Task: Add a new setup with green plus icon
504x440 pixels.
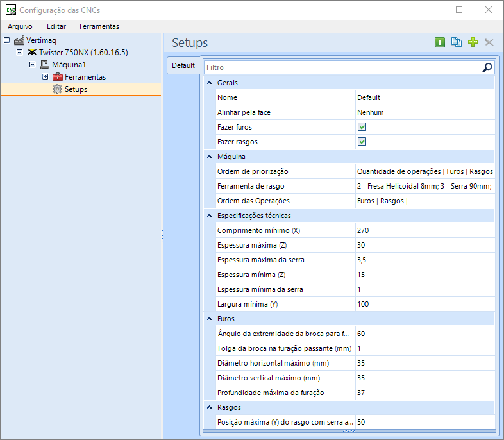Action: 473,42
